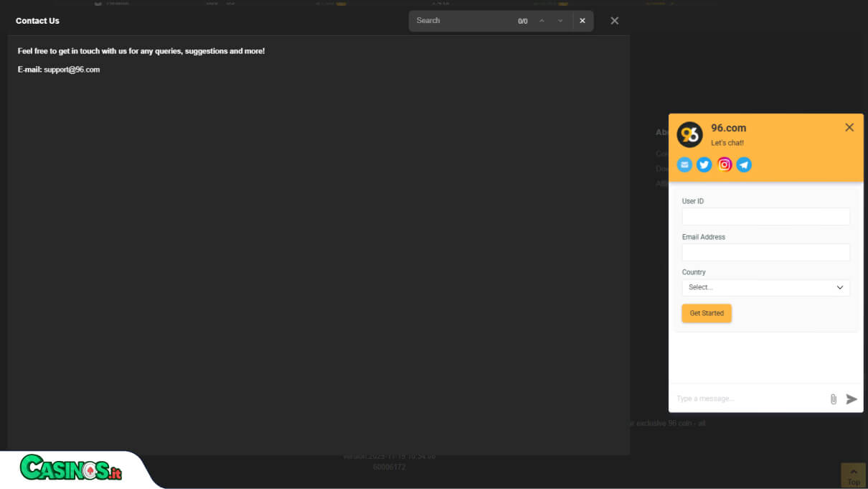Click the Casinos.it logo
The height and width of the screenshot is (489, 868).
71,468
